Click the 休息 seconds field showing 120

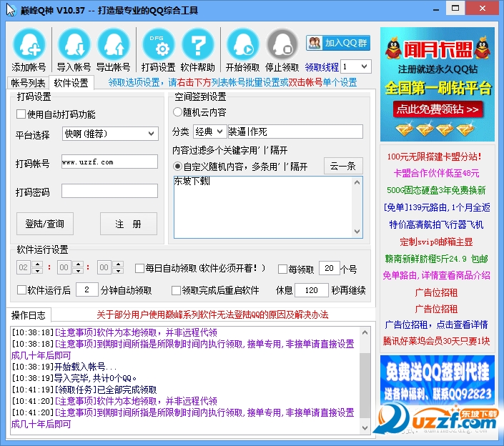click(x=312, y=290)
